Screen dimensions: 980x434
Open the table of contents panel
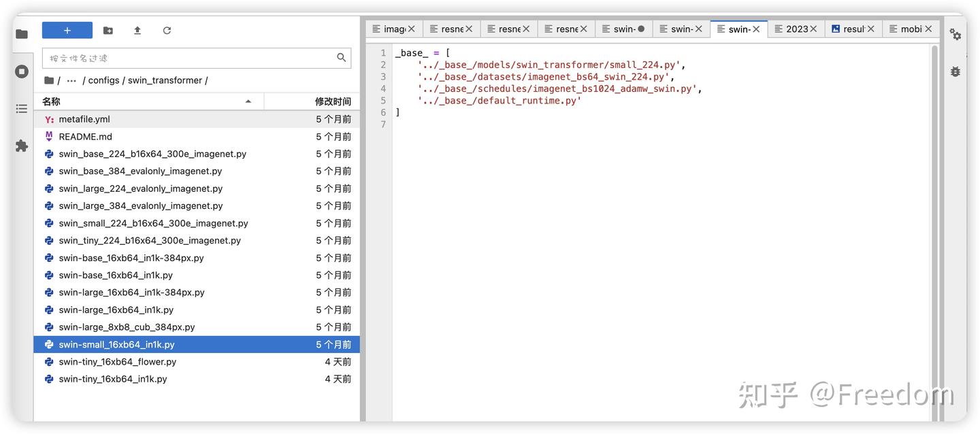click(x=22, y=109)
